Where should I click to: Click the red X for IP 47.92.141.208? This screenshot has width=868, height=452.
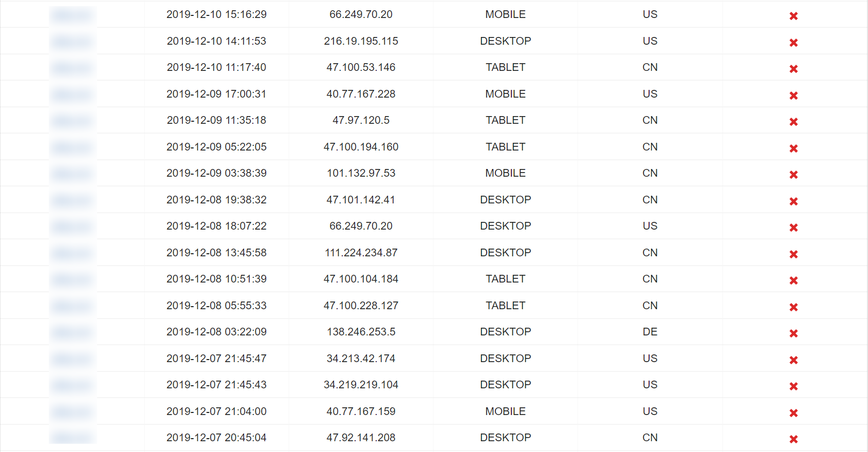[793, 439]
